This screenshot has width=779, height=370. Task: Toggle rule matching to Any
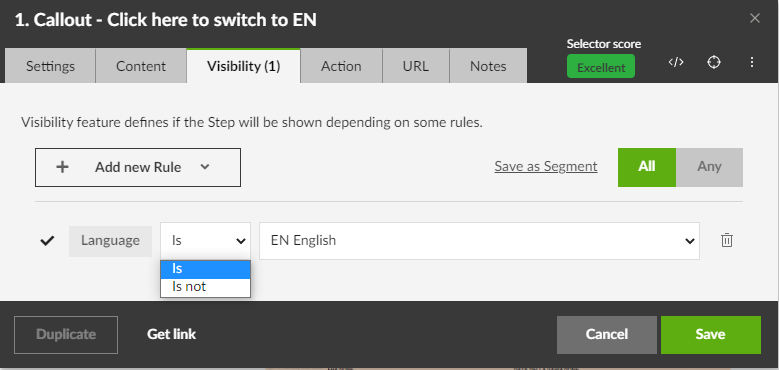tap(709, 167)
